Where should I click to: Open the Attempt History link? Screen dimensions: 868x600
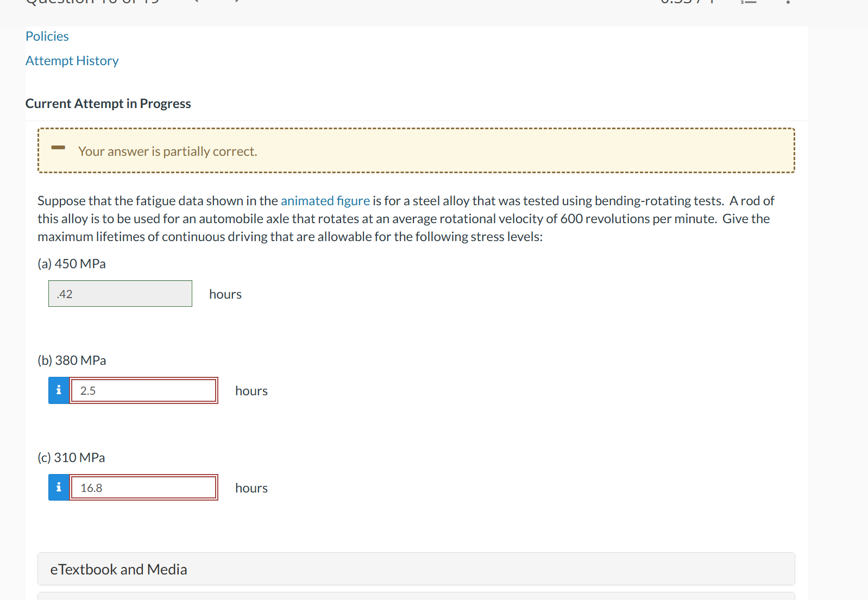click(72, 61)
